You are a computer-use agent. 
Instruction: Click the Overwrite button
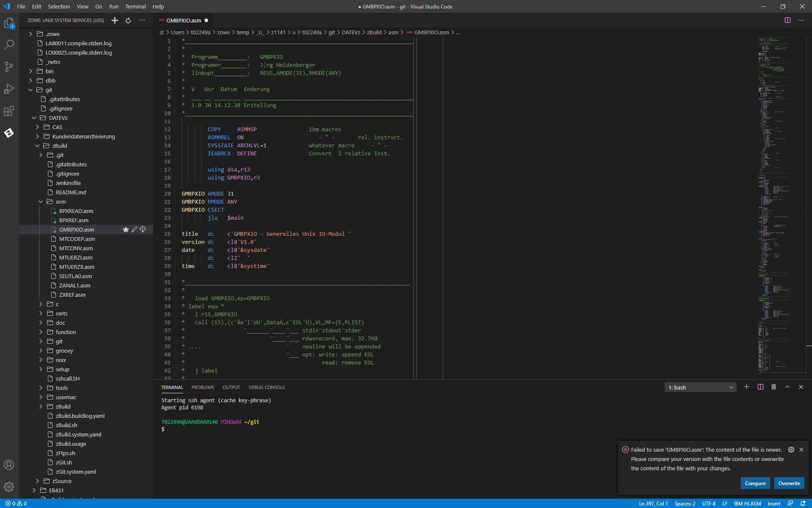(789, 483)
